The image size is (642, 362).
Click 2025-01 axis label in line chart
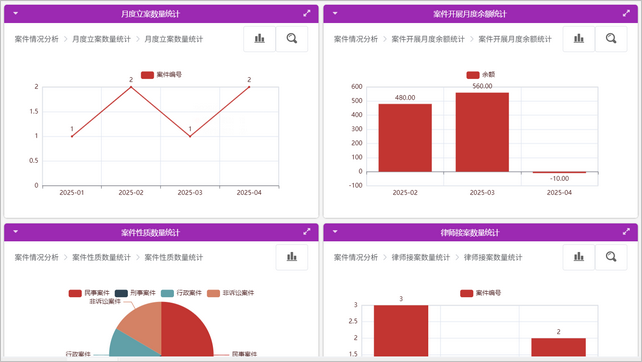click(x=72, y=192)
